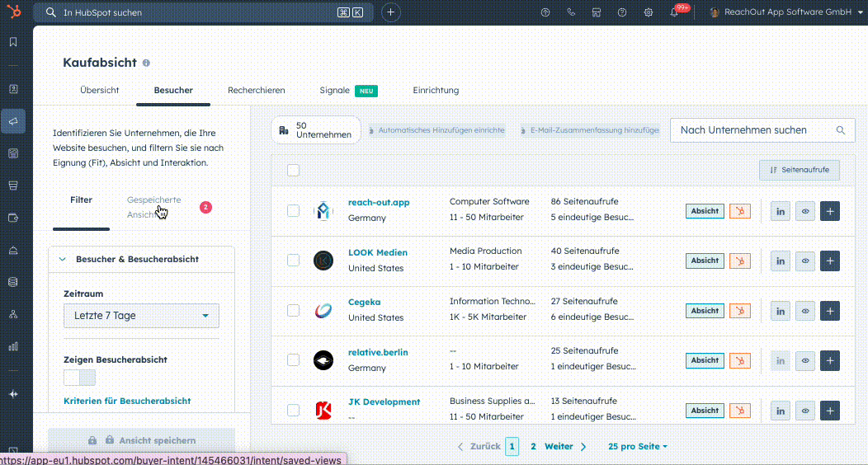Click the plus button for LOOK Medien

pos(829,261)
